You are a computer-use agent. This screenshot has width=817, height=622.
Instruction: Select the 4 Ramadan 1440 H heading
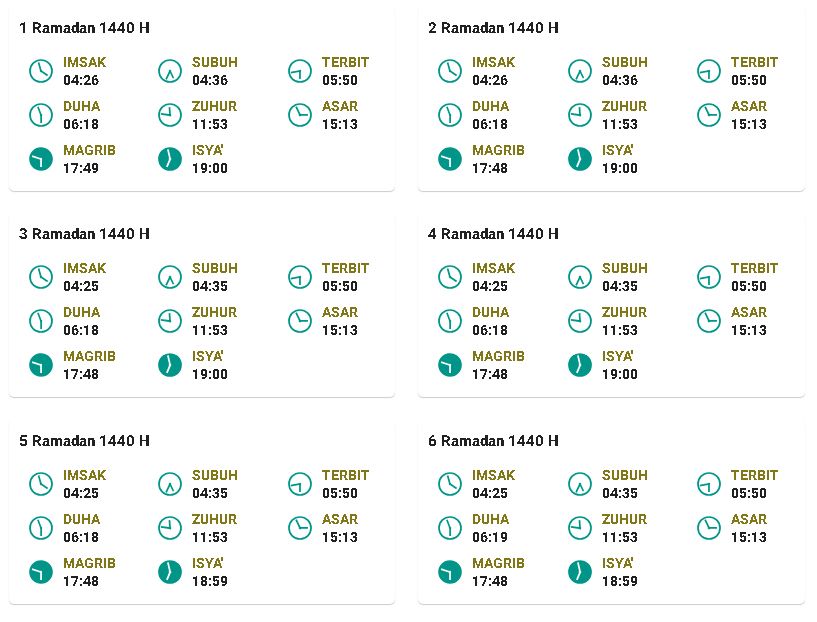tap(493, 234)
